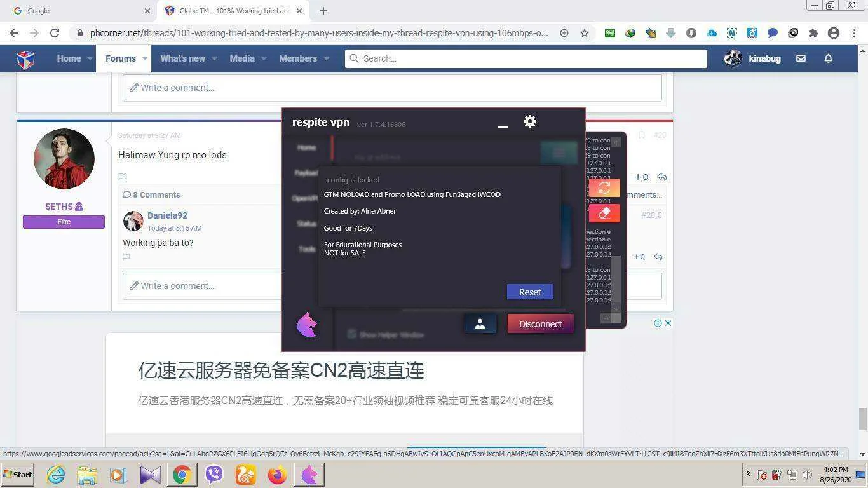Image resolution: width=868 pixels, height=488 pixels.
Task: Toggle the Show Helper Window checkbox
Action: tap(351, 334)
